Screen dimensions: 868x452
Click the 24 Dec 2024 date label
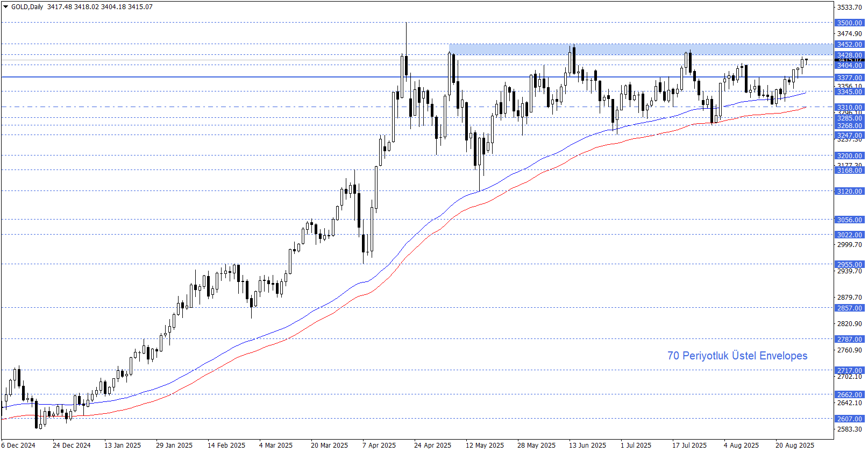[x=72, y=445]
